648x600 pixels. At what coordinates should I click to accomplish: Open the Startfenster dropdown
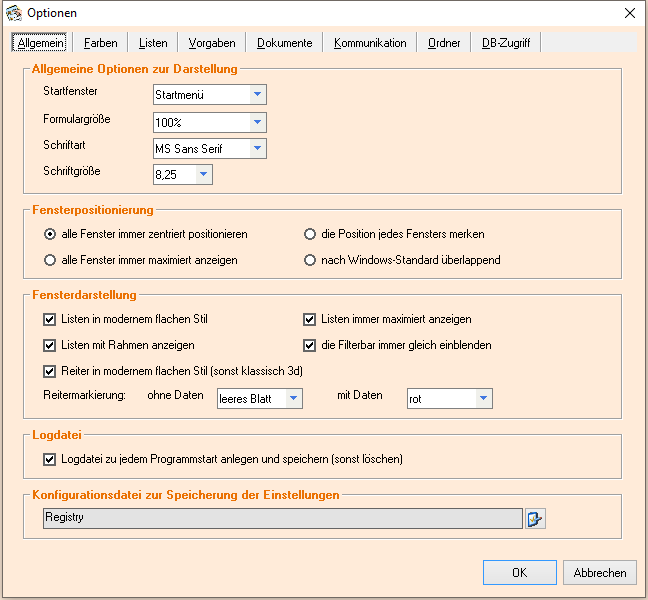[257, 95]
